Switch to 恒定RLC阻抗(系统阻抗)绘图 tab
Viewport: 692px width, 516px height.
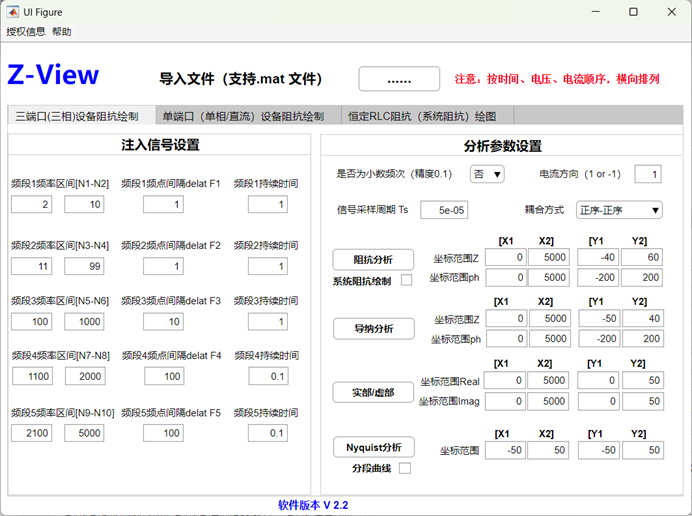pyautogui.click(x=427, y=116)
